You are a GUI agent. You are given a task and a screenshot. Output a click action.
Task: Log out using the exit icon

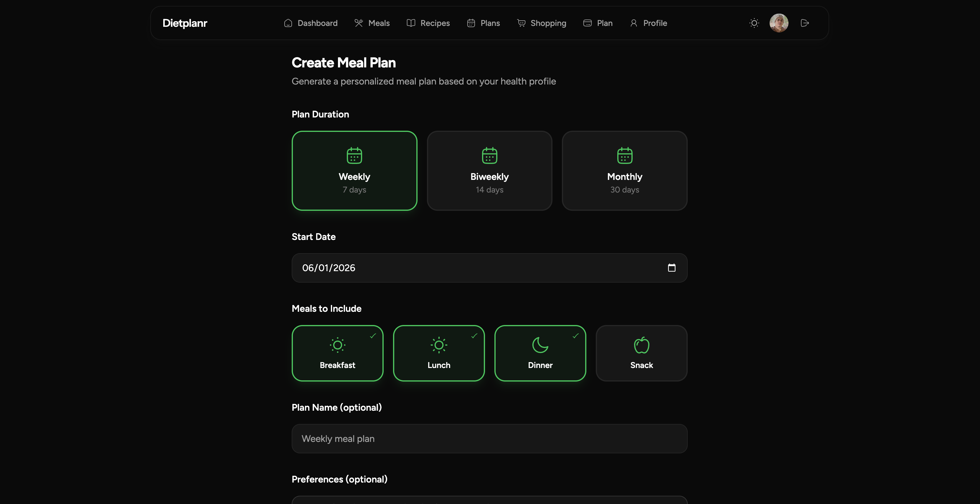pyautogui.click(x=805, y=23)
